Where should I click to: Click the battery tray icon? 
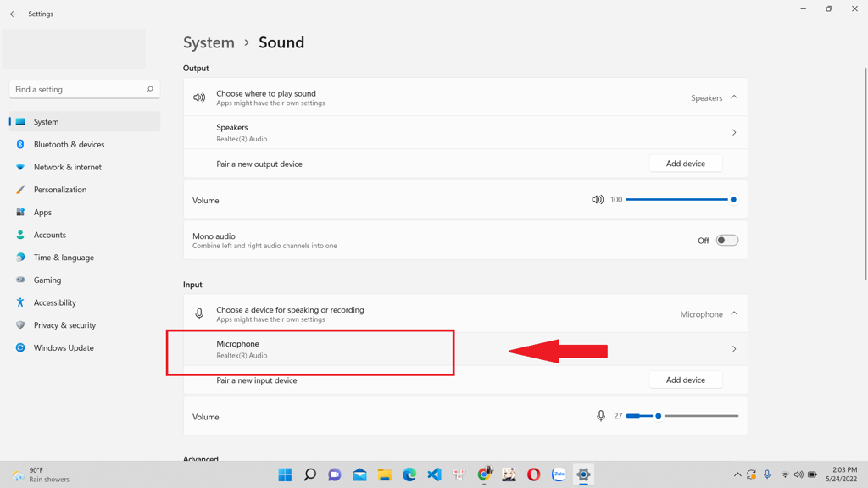point(812,474)
